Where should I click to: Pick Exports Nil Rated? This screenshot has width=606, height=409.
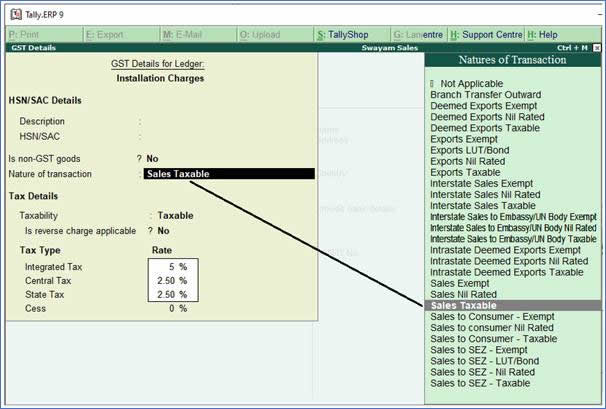(x=468, y=161)
